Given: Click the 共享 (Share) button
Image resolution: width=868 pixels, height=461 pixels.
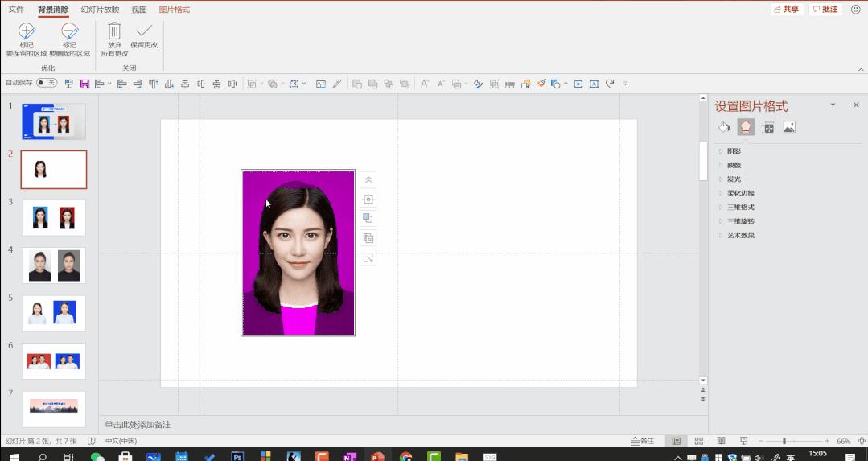Looking at the screenshot, I should 787,10.
